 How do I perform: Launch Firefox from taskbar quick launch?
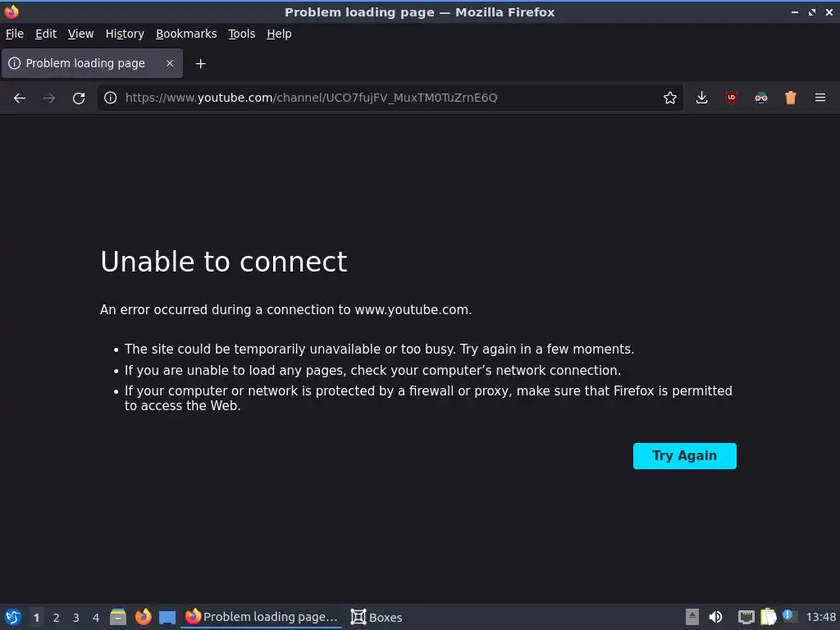(143, 617)
